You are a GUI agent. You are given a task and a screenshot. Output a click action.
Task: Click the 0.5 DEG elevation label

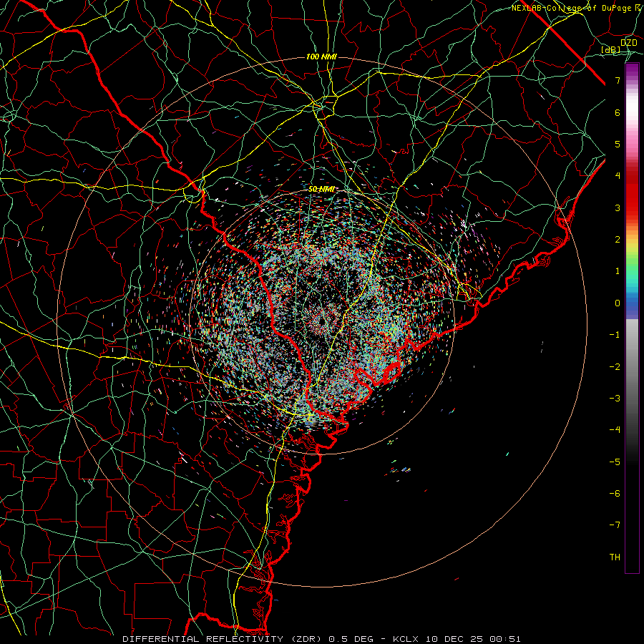pos(351,639)
